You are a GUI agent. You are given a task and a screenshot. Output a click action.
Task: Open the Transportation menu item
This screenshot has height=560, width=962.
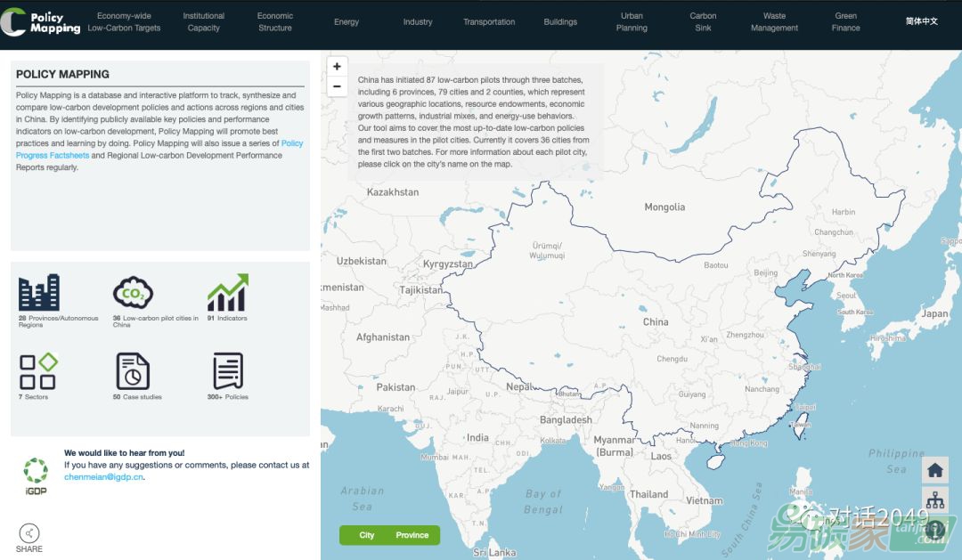489,22
